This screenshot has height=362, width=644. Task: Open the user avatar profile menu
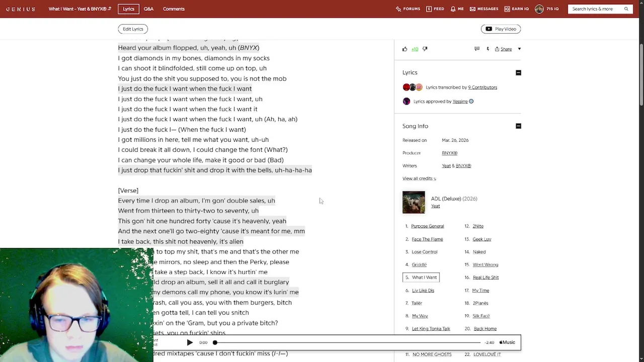coord(539,9)
